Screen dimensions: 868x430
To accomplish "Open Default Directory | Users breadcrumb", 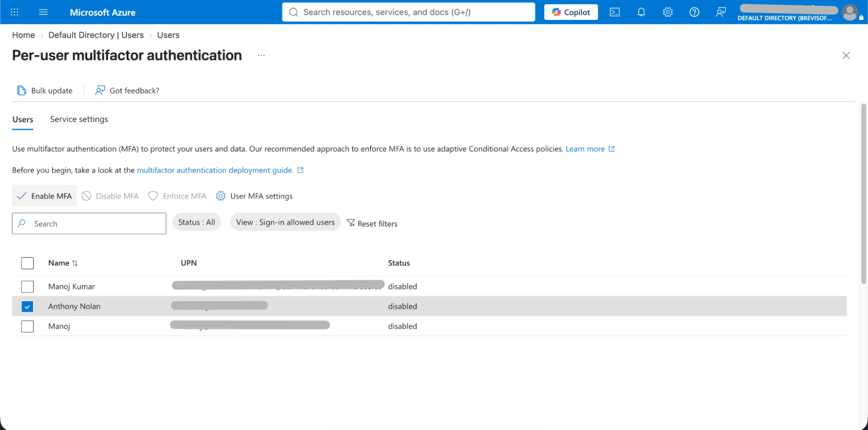I will pos(96,35).
